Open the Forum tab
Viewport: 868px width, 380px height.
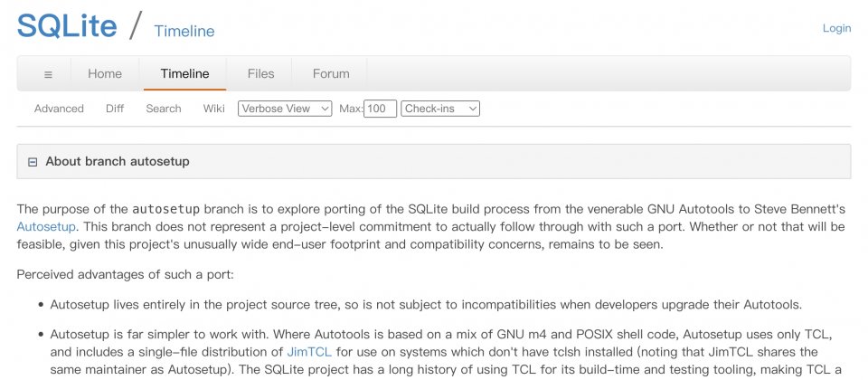[331, 73]
